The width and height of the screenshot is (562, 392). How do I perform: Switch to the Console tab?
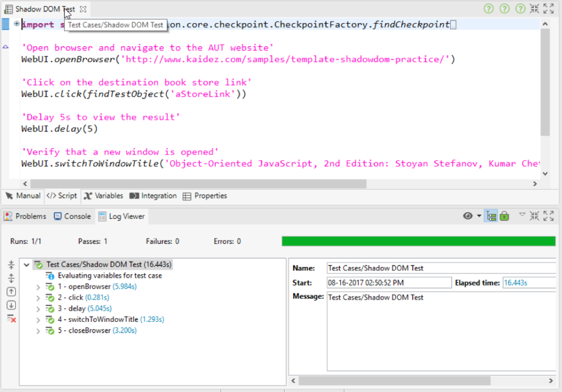pyautogui.click(x=72, y=216)
